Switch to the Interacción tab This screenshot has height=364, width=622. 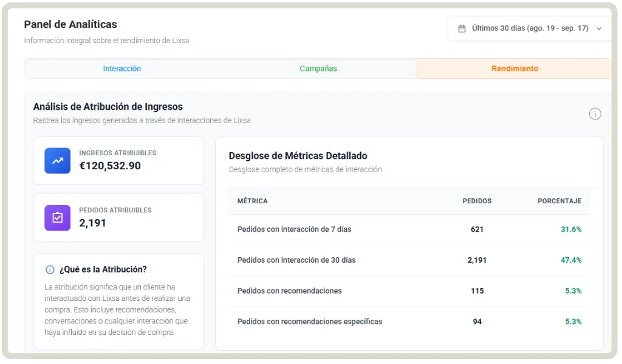pos(121,69)
